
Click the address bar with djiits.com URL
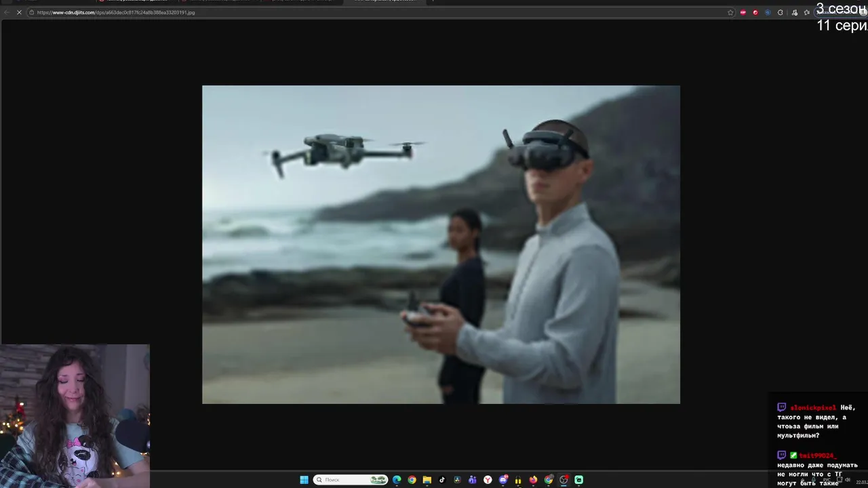coord(382,12)
